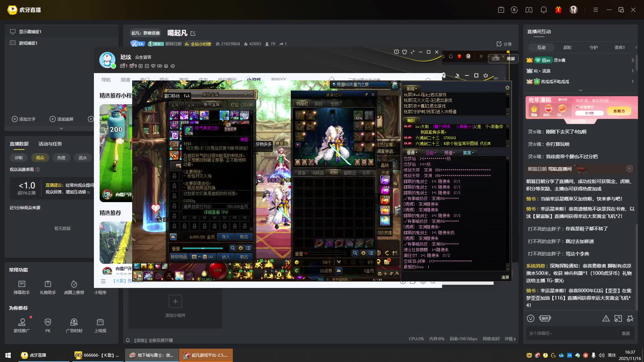Open the 活动与任务 tab
The image size is (644, 362).
50,144
